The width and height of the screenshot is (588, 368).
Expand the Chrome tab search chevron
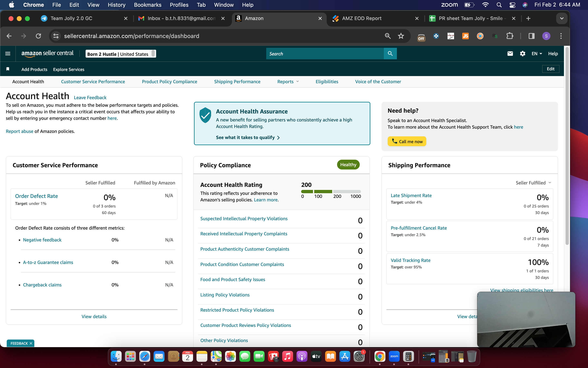pyautogui.click(x=561, y=18)
